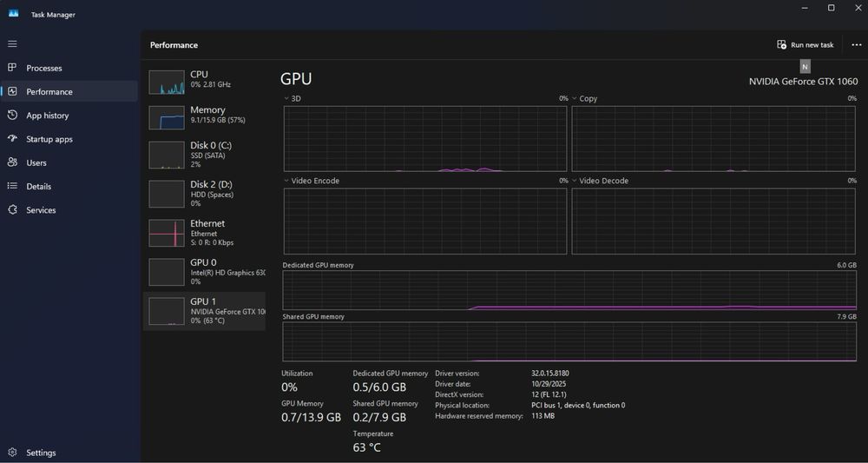Click the 0.2/7.9 GB shared memory value
868x463 pixels.
pos(380,417)
